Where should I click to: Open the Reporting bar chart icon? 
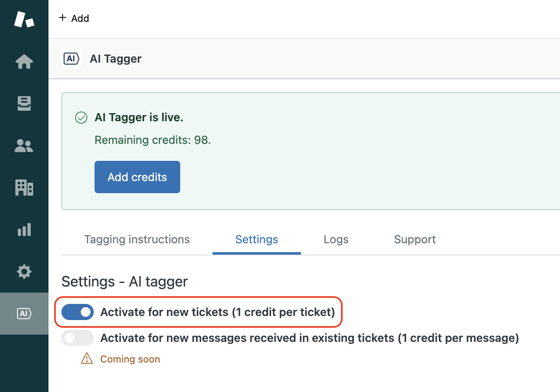[24, 230]
